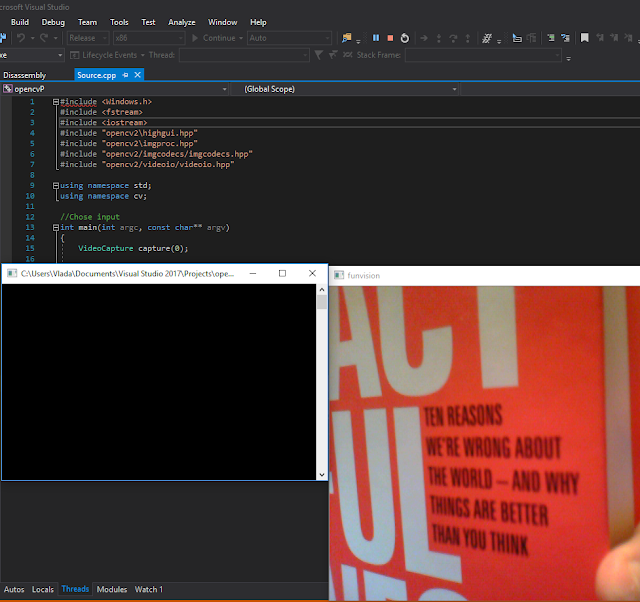This screenshot has height=602, width=640.
Task: Click the opencvP project icon
Action: (7, 89)
